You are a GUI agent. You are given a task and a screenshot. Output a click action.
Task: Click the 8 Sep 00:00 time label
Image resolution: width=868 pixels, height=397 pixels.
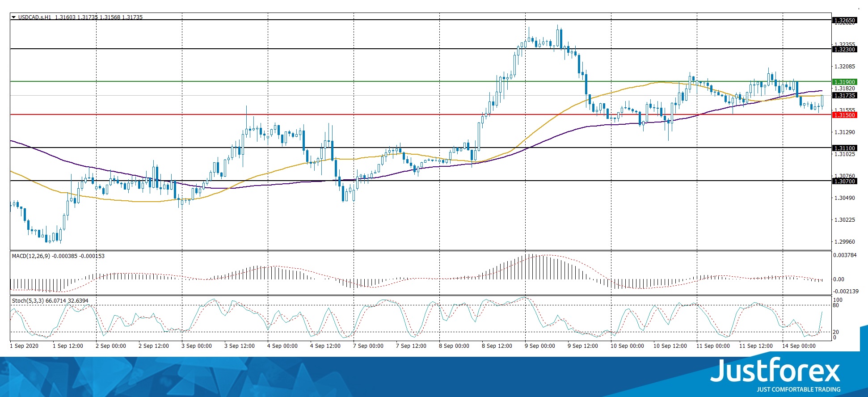pyautogui.click(x=454, y=346)
